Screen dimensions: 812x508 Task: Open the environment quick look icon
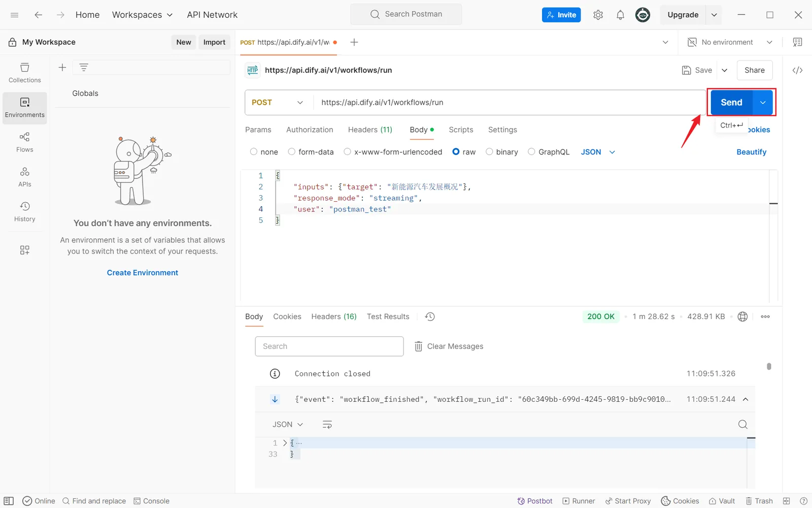pos(797,42)
